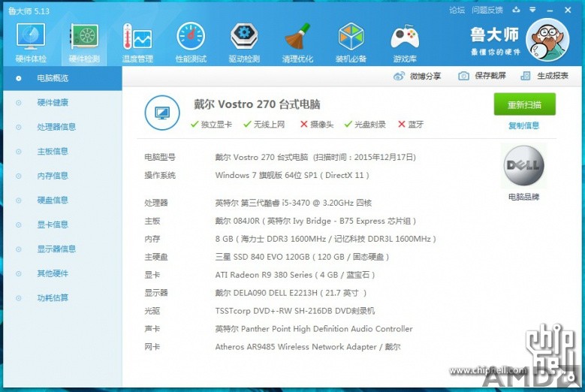Image resolution: width=585 pixels, height=392 pixels.
Task: Click the i5-3470 @ 3.20GHz processor value
Action: coord(293,203)
